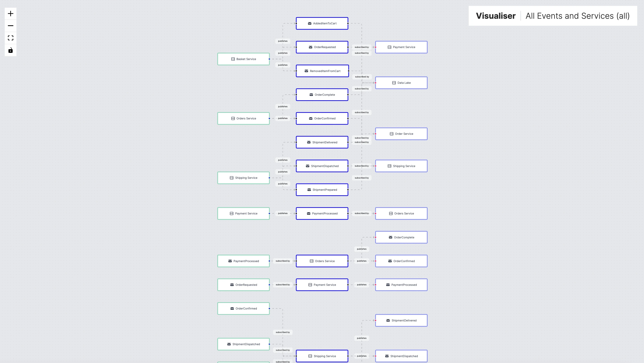This screenshot has height=363, width=644.
Task: Click the AddedItemToCart event node
Action: point(322,23)
